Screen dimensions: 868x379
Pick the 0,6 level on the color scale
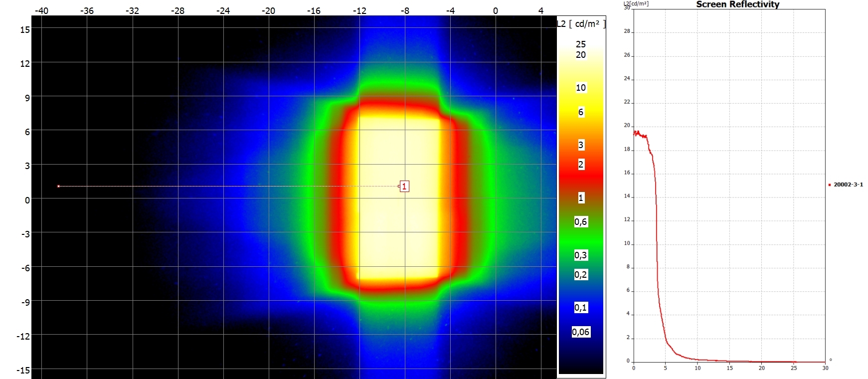581,222
